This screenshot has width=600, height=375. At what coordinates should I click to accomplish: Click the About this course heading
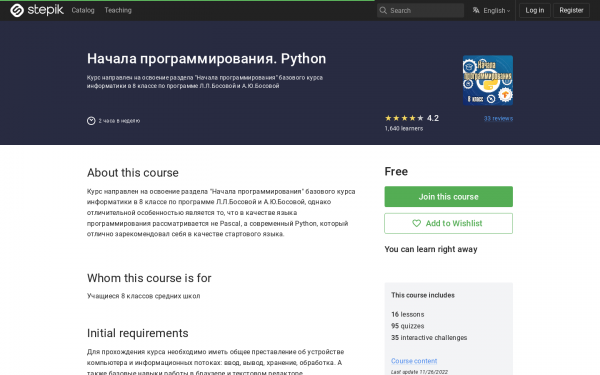point(133,173)
